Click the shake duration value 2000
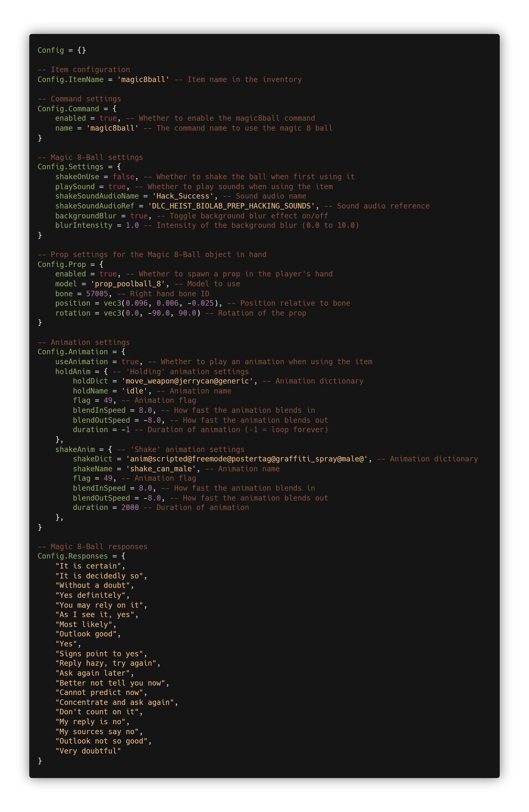Screen dimensions: 529x812 pyautogui.click(x=130, y=507)
